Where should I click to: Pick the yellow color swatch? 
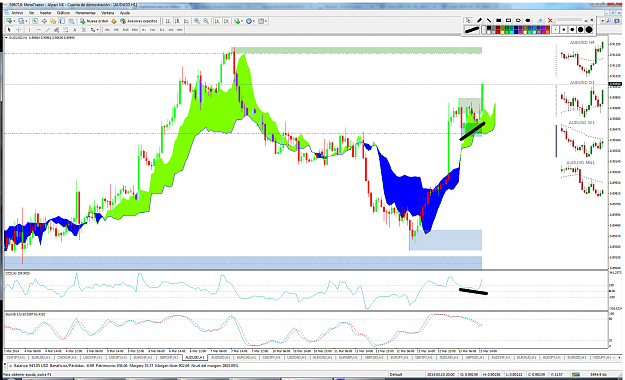502,32
